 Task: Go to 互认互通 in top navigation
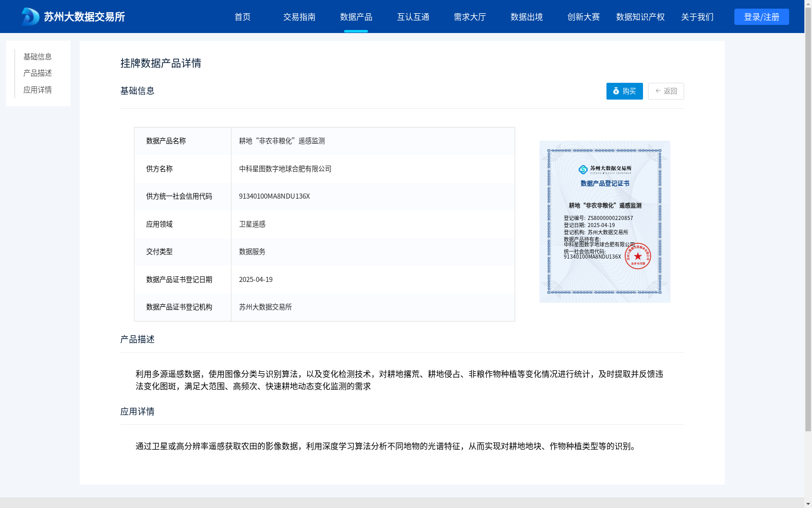pos(413,17)
